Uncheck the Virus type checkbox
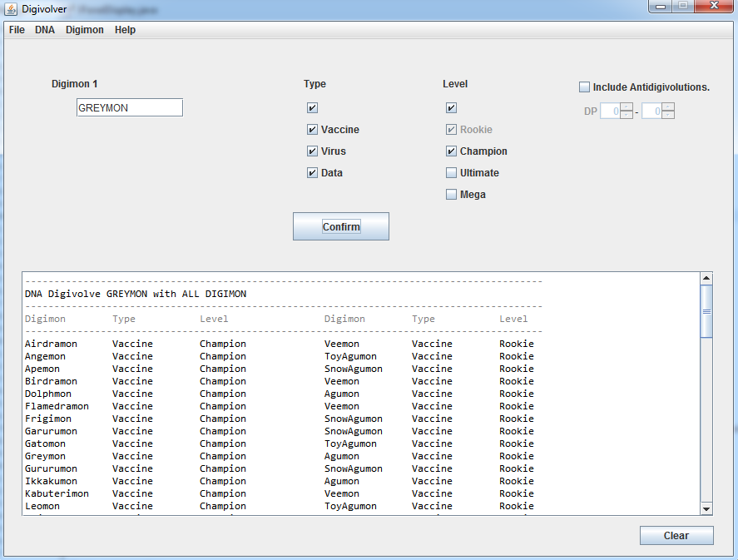738x560 pixels. (x=312, y=151)
